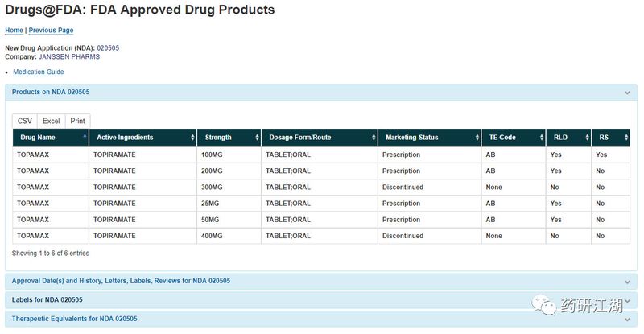The image size is (644, 334).
Task: Print the products table
Action: (x=77, y=121)
